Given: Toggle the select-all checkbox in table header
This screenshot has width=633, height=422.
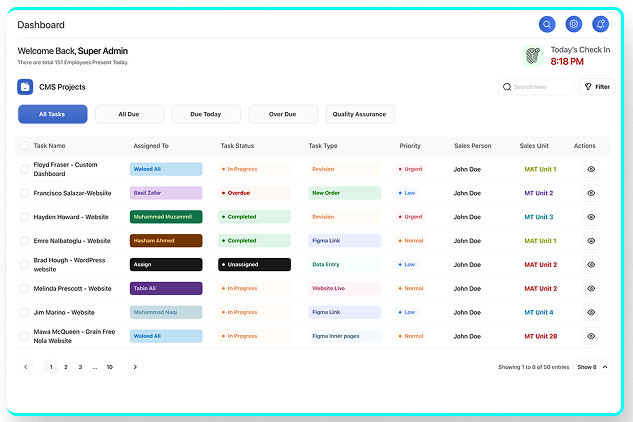Looking at the screenshot, I should [x=24, y=146].
